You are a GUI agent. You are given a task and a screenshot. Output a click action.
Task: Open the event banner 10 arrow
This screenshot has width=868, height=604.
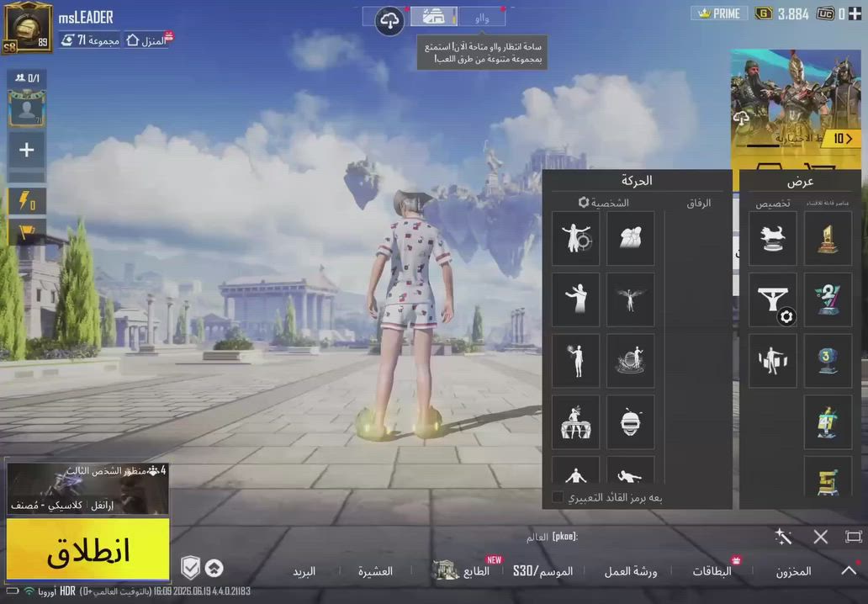tap(843, 139)
